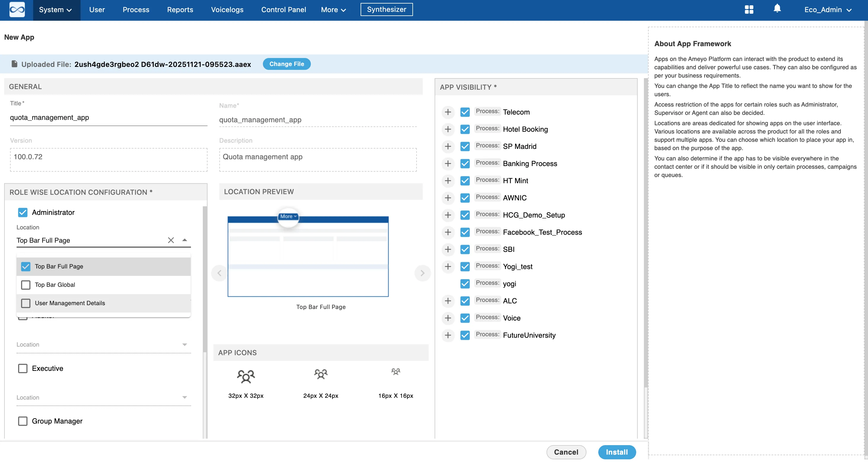Expand the AWNIC process plus icon
The image size is (868, 470).
448,198
